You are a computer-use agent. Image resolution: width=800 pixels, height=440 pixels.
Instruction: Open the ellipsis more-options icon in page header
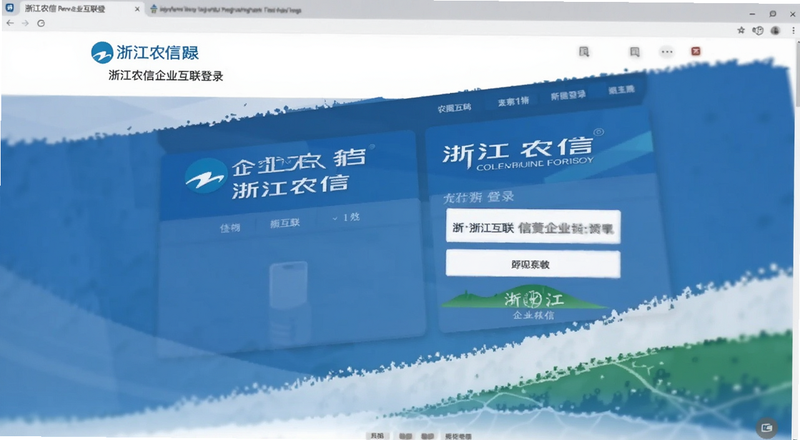point(667,52)
